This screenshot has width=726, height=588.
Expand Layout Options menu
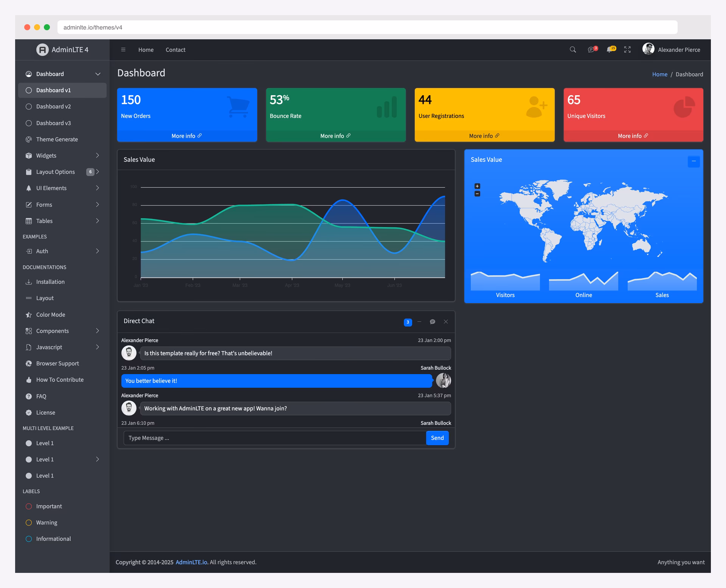pyautogui.click(x=62, y=172)
